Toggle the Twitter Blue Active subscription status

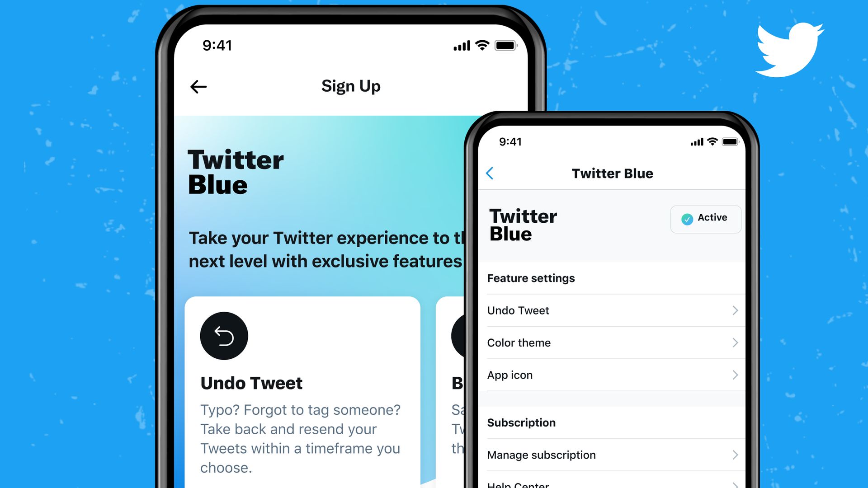[705, 217]
